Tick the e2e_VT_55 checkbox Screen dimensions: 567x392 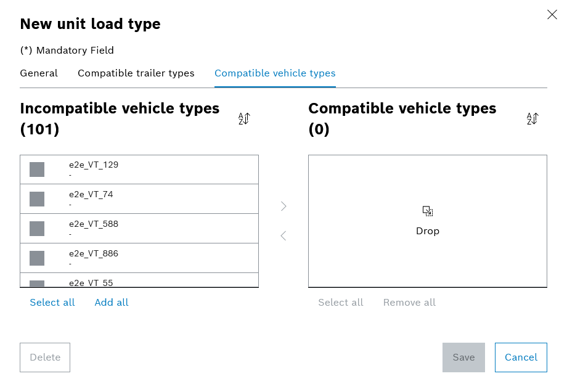[x=37, y=284]
